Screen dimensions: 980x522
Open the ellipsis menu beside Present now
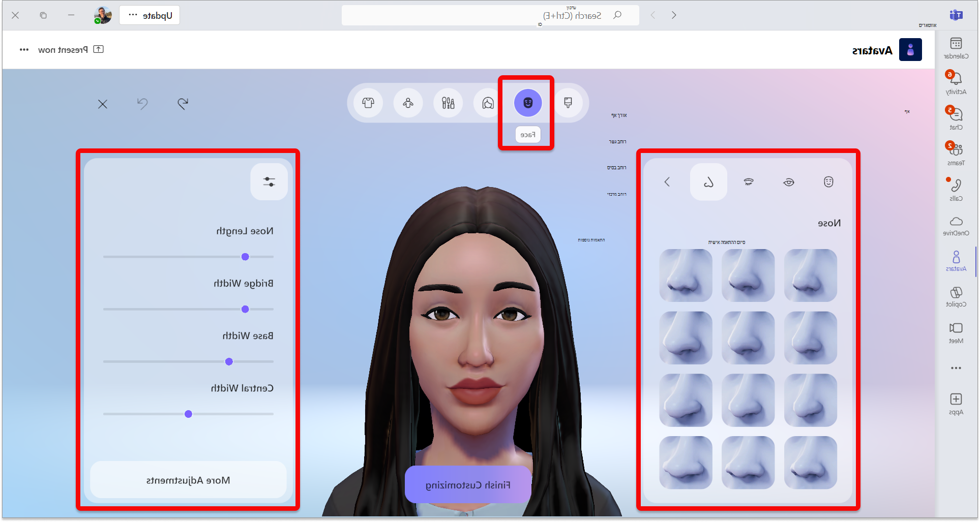click(x=24, y=49)
